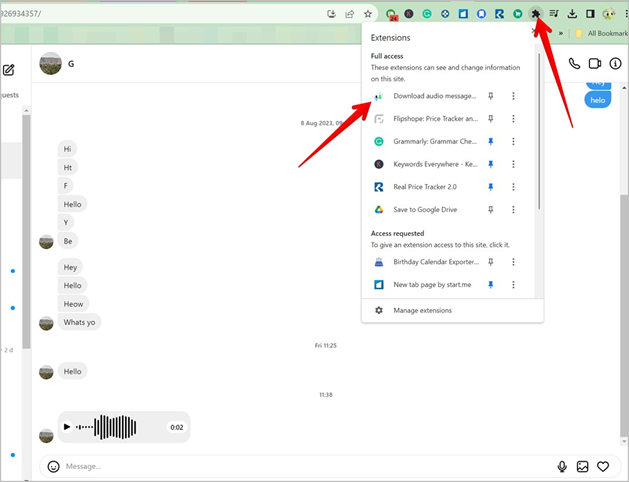Record a voice clip with the microphone icon
Screen dimensions: 629x482
point(562,466)
